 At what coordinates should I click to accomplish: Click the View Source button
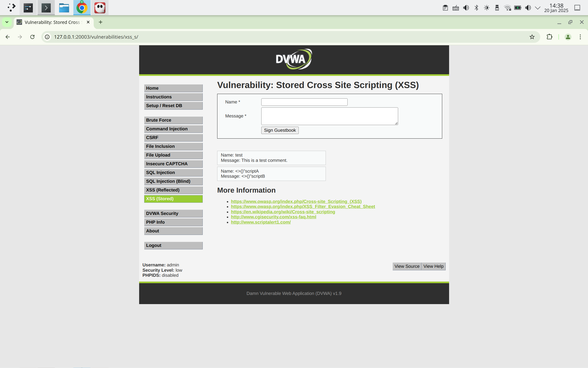pos(407,266)
